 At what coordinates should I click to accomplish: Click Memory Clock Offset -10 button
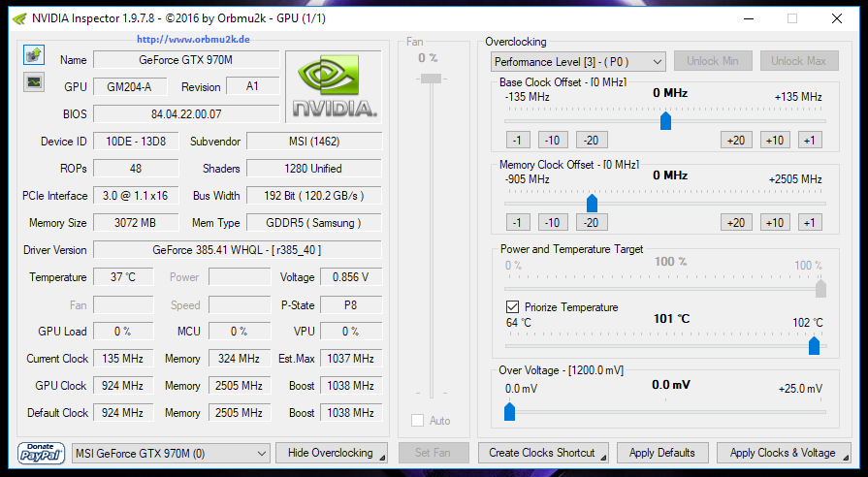(x=553, y=222)
